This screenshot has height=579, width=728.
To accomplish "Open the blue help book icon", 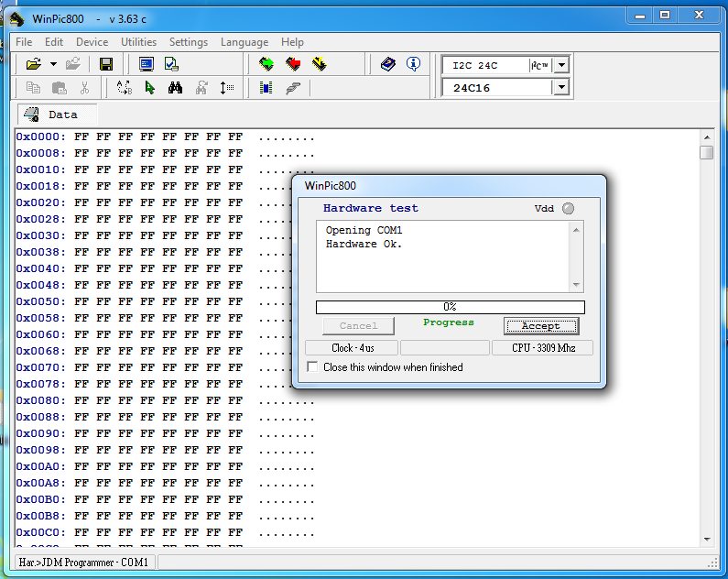I will tap(387, 64).
